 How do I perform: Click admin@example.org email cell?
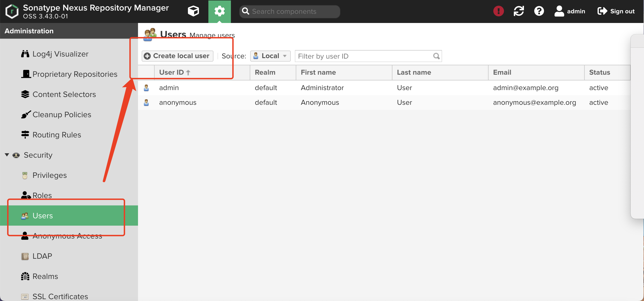526,88
